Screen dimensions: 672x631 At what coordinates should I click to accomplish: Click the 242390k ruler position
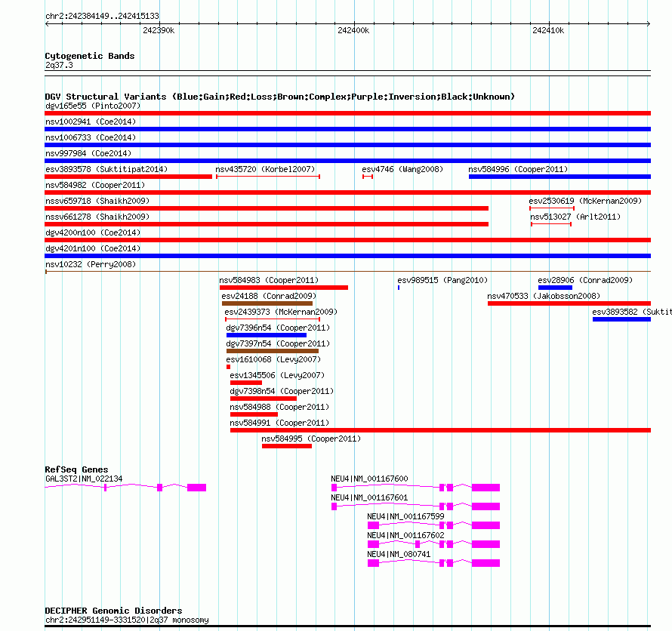pyautogui.click(x=159, y=30)
